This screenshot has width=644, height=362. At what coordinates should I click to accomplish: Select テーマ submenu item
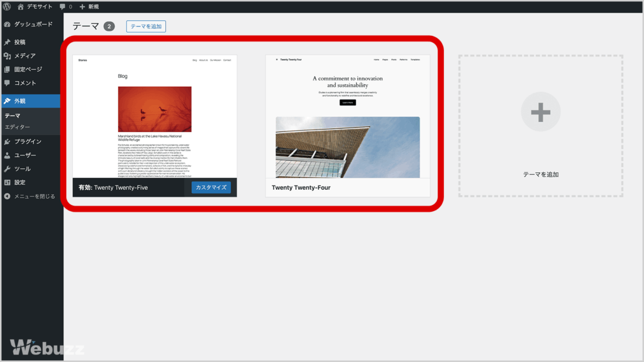pyautogui.click(x=13, y=116)
